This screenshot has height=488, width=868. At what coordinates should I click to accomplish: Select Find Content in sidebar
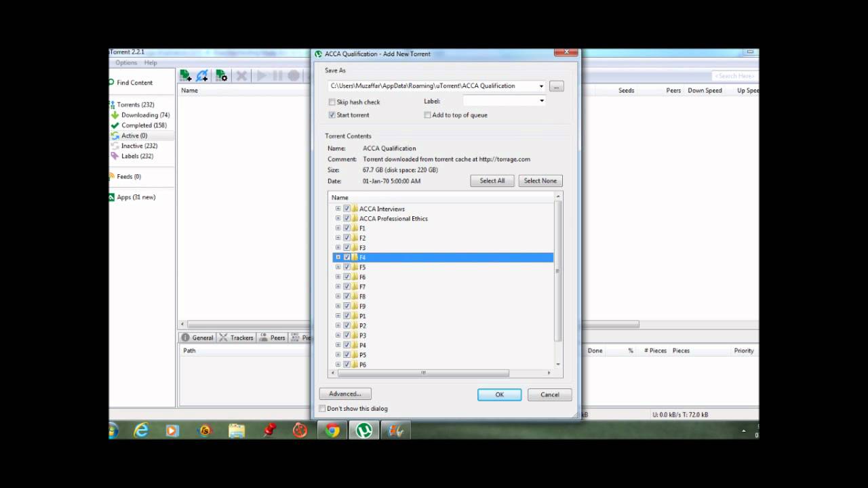coord(134,83)
